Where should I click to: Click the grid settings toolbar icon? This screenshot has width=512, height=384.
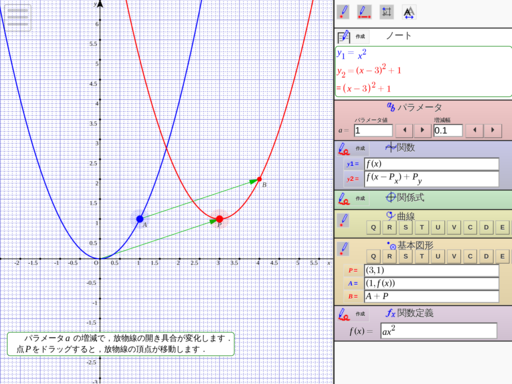pyautogui.click(x=387, y=12)
